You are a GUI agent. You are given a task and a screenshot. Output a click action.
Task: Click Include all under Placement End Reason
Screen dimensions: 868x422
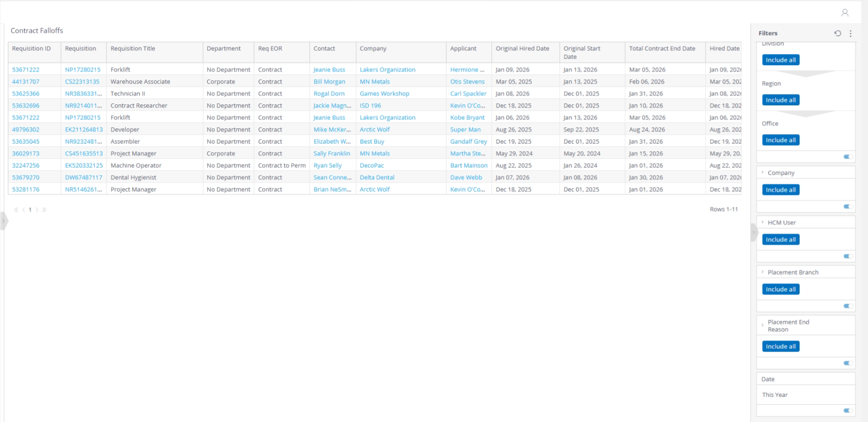[x=780, y=347]
